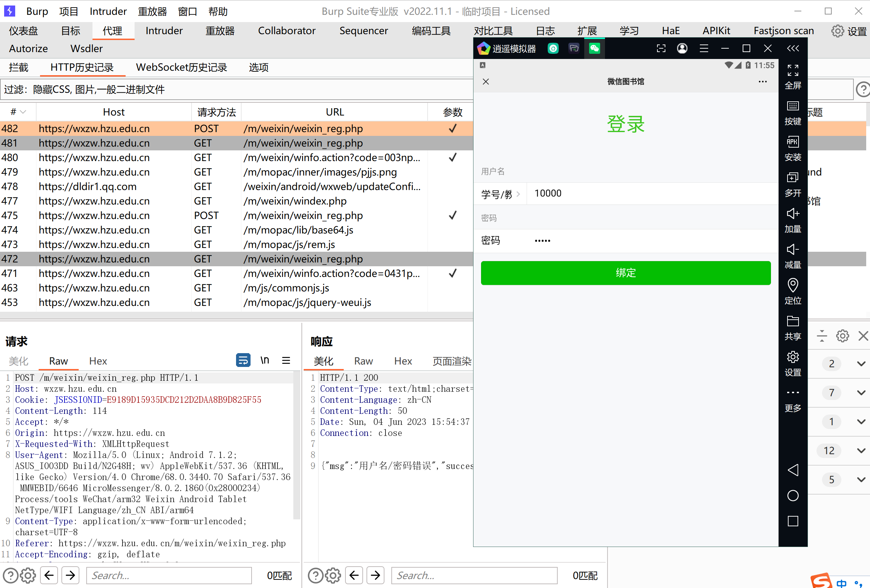Screen dimensions: 870x588
Task: Expand the inspector row showing 12
Action: [x=861, y=451]
